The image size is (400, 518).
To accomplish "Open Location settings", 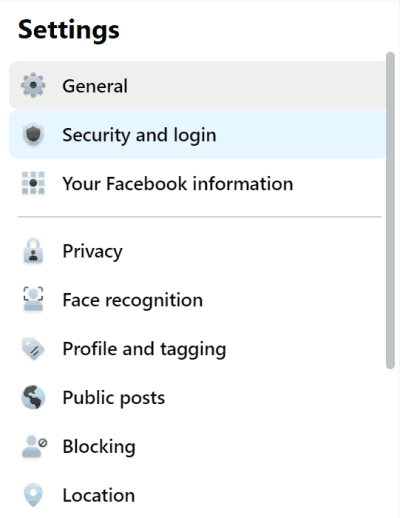I will (x=198, y=495).
